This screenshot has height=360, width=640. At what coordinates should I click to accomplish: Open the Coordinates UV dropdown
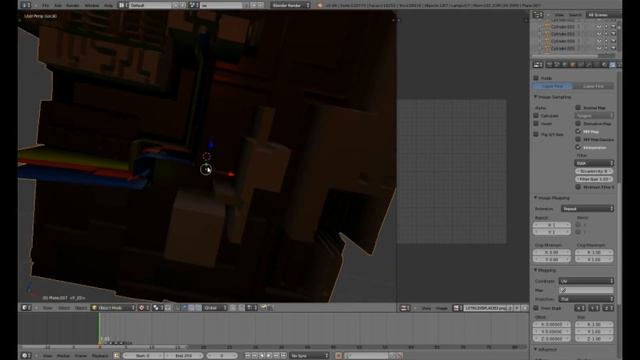pyautogui.click(x=586, y=281)
